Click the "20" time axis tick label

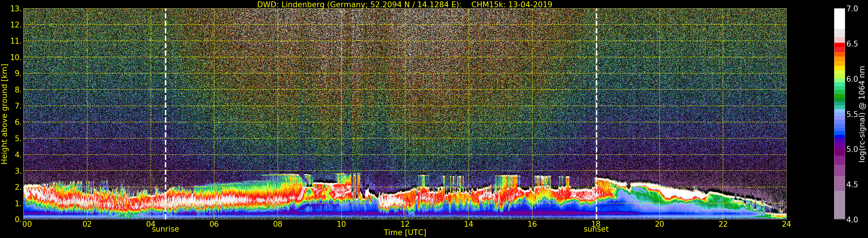click(659, 224)
